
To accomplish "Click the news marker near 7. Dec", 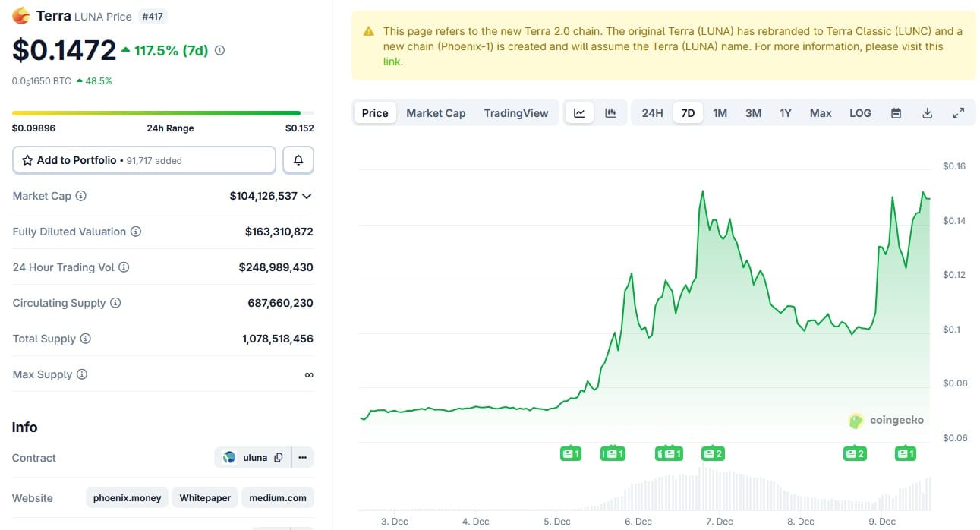I will tap(712, 454).
